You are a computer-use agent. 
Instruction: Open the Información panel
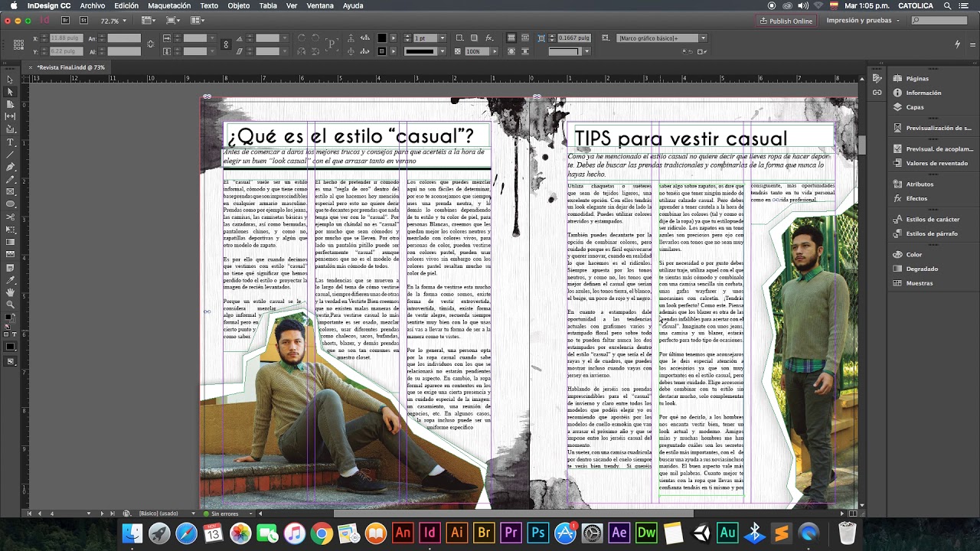(923, 93)
